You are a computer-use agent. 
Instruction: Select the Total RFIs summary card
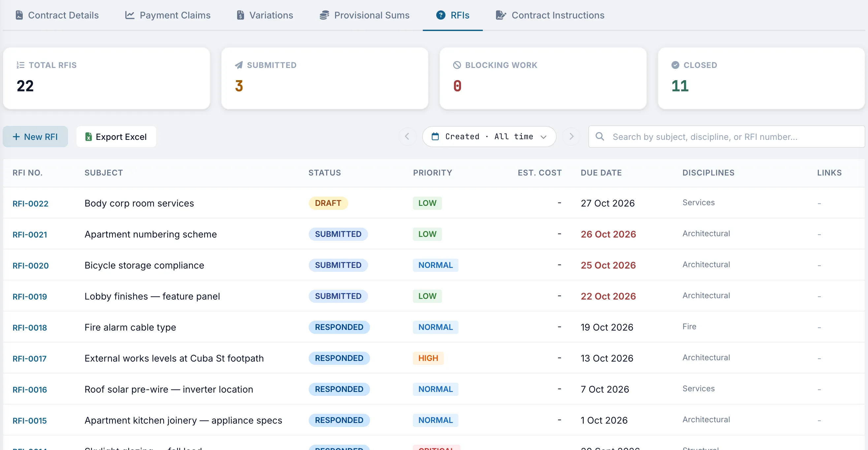[107, 78]
